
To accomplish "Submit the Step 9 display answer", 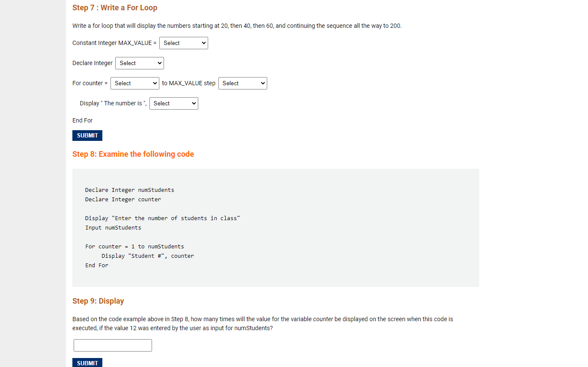I will click(x=87, y=362).
